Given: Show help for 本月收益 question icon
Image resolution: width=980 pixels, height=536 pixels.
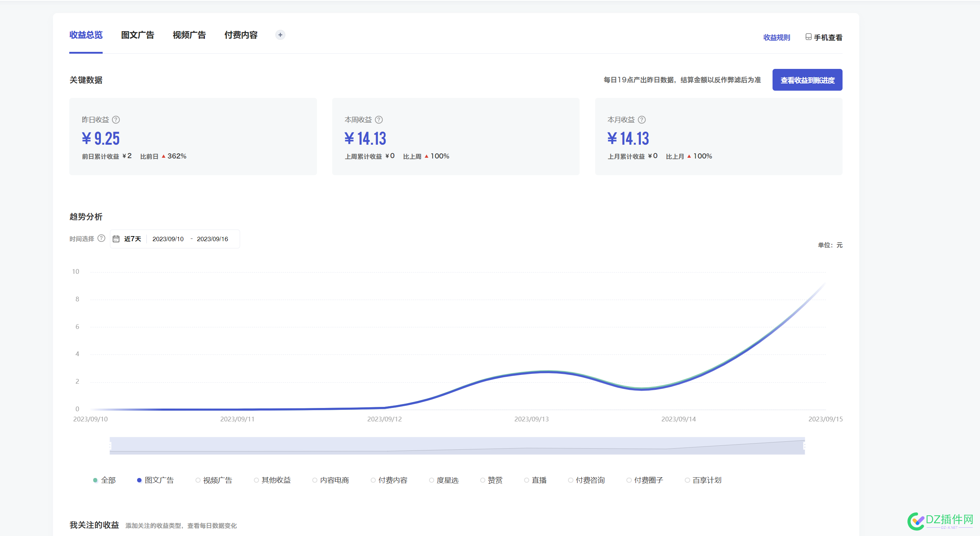Looking at the screenshot, I should click(x=642, y=120).
